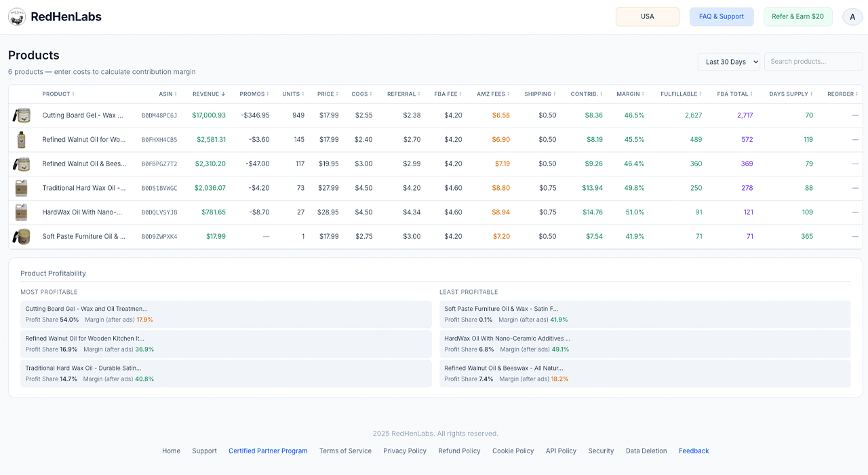
Task: Click the Cutting Board Gel product thumbnail
Action: point(22,115)
